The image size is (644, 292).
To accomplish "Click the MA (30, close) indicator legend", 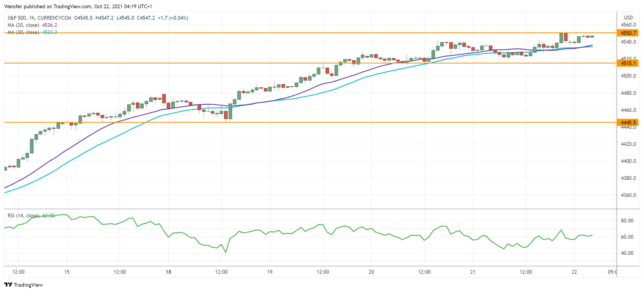I will coord(23,32).
